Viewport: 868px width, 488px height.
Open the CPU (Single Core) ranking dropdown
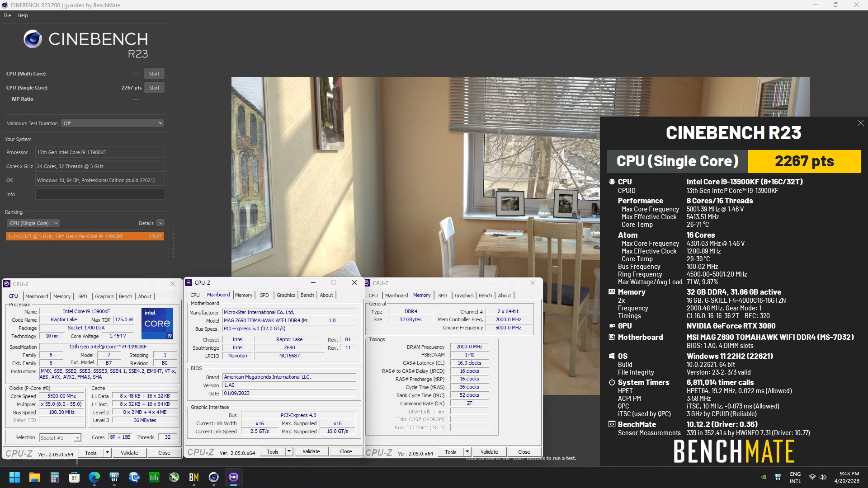coord(33,223)
